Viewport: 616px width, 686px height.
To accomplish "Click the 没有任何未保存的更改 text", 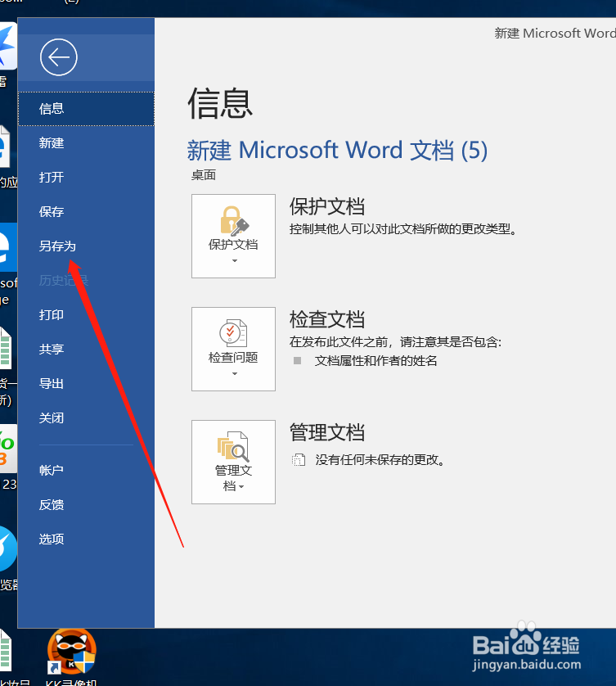I will click(x=380, y=460).
